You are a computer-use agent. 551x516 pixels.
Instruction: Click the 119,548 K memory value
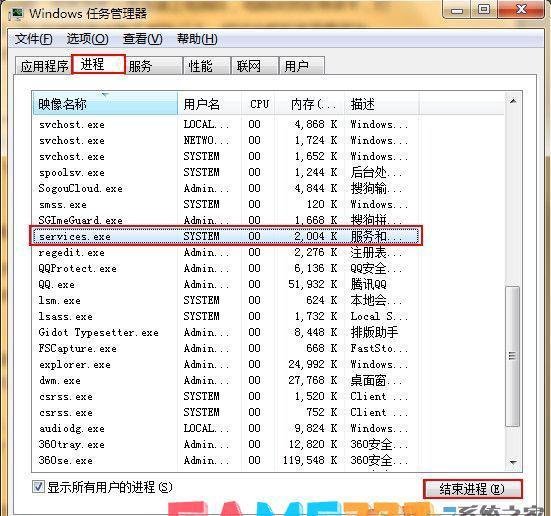coord(310,460)
